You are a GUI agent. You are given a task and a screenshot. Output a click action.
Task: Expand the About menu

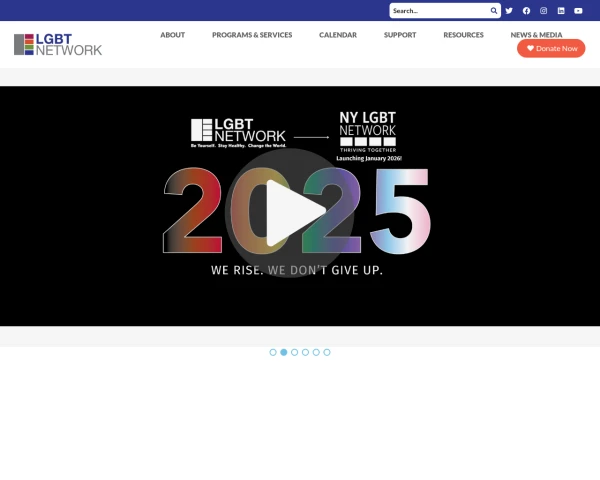[x=172, y=35]
